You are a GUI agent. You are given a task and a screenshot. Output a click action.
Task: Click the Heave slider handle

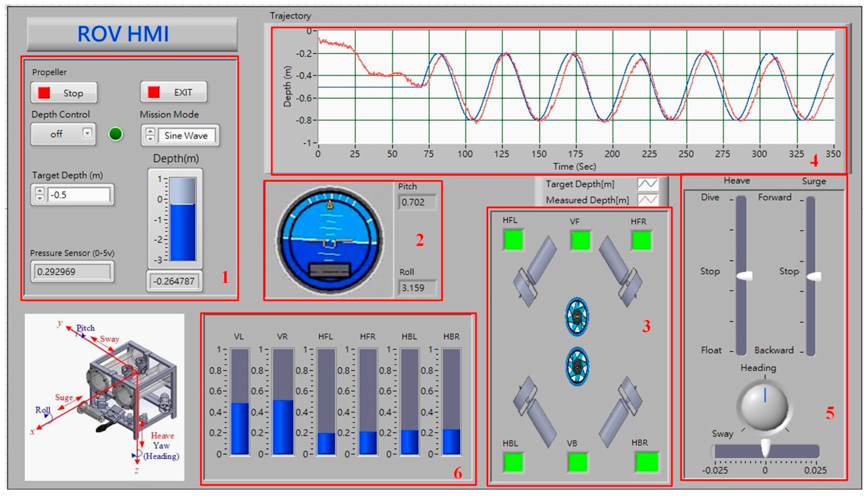click(x=745, y=276)
